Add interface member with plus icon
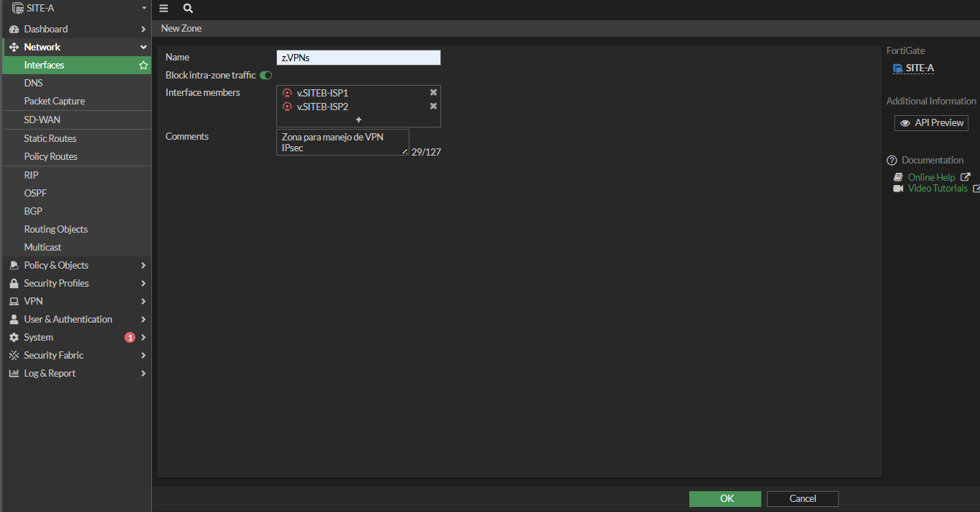Screen dimensions: 980x512 358,120
